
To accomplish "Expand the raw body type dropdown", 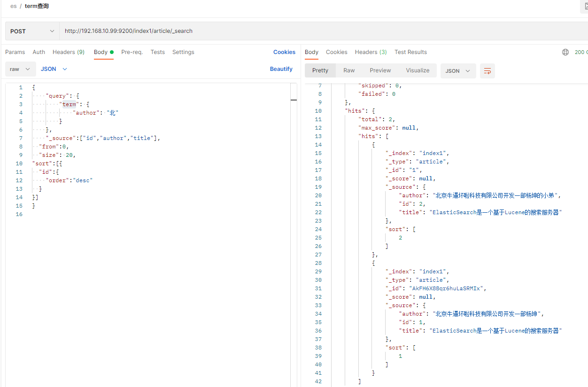I will (20, 69).
